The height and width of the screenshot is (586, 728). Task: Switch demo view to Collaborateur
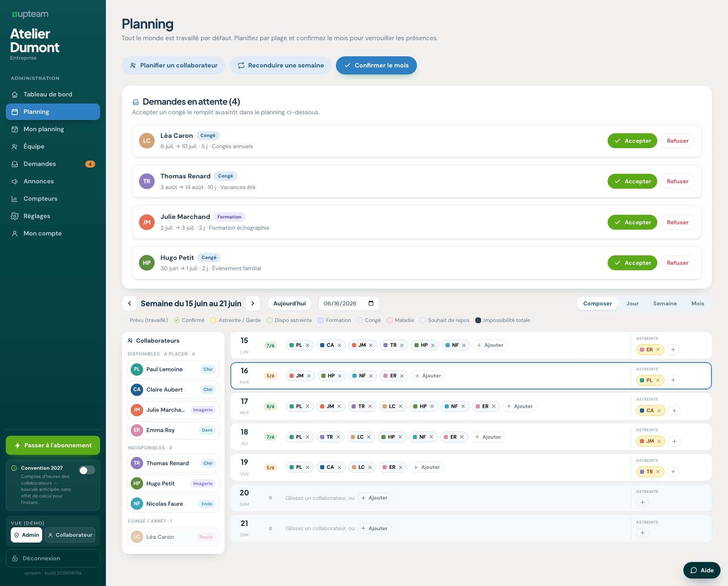coord(70,535)
